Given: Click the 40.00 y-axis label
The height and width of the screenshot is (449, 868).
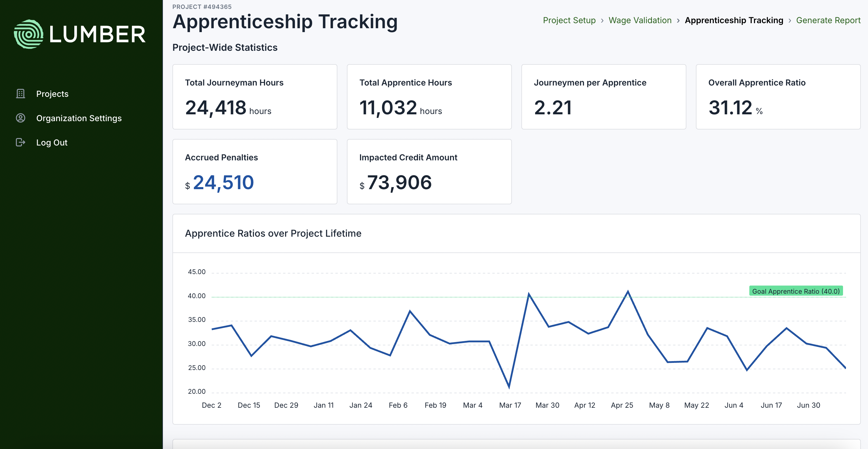Looking at the screenshot, I should click(x=196, y=296).
